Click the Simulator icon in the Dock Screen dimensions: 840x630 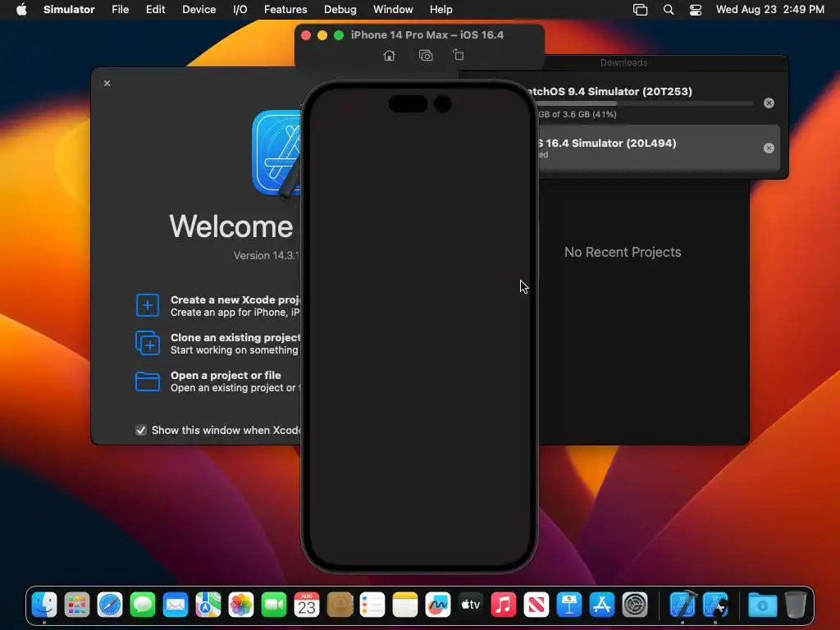715,605
